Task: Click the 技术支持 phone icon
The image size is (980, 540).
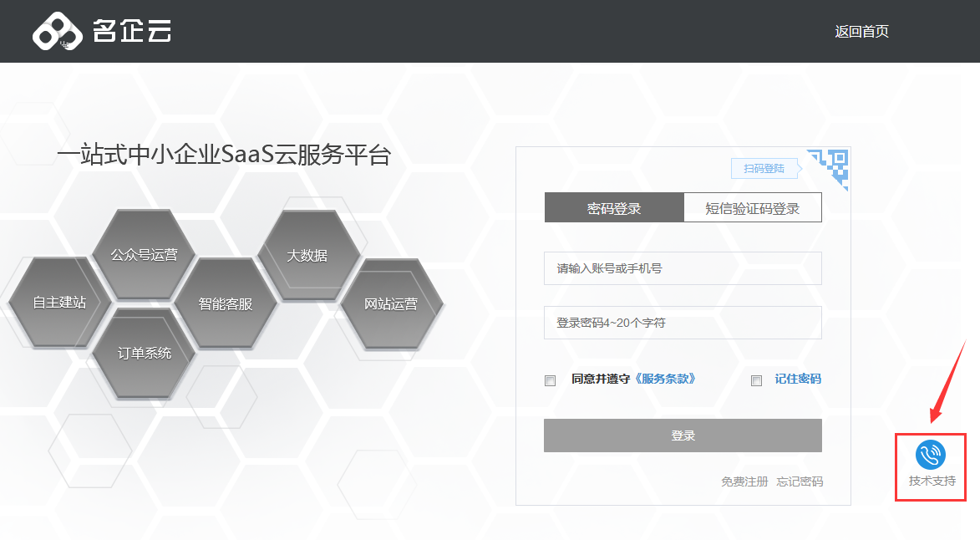Action: tap(931, 456)
